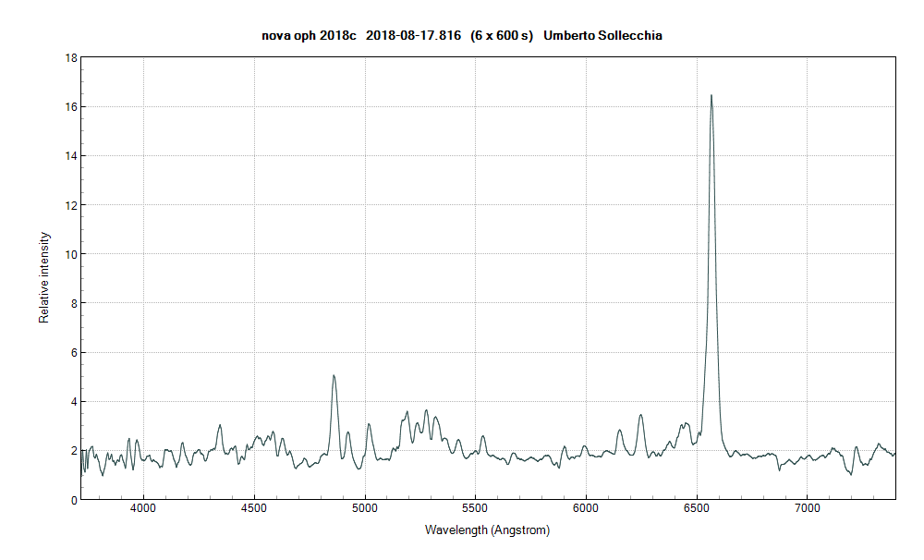The image size is (924, 560).
Task: Select the smaller peak near 4860 Angstrom
Action: (x=334, y=377)
